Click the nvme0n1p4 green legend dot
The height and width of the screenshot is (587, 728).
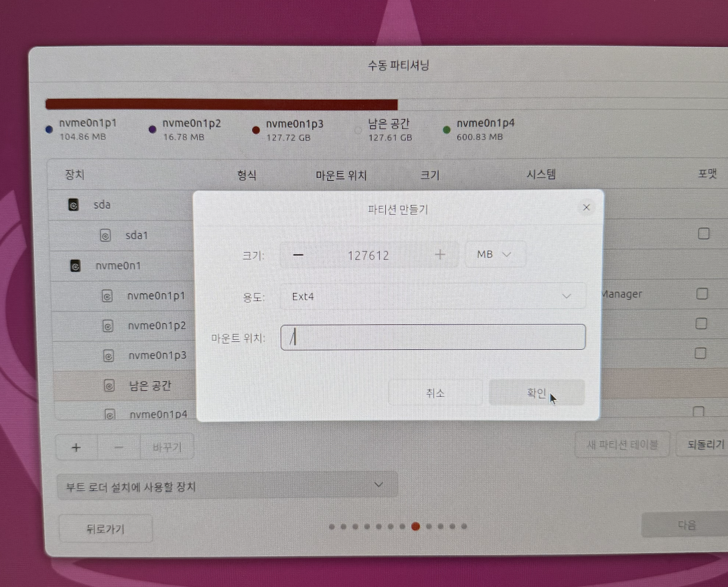(446, 130)
